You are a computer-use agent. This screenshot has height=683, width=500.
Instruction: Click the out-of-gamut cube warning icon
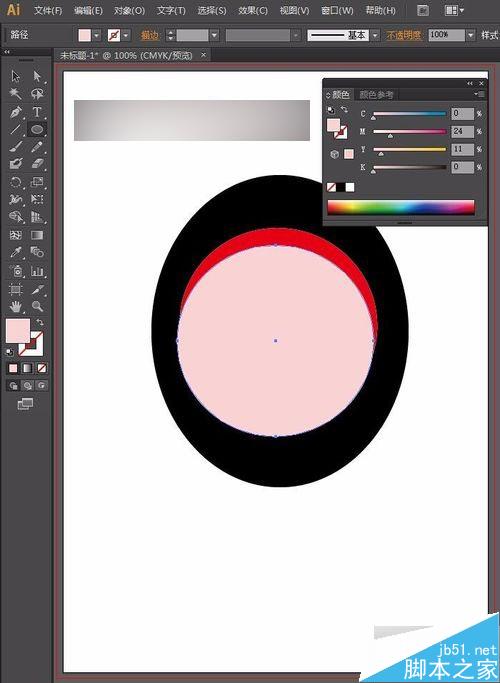(334, 154)
